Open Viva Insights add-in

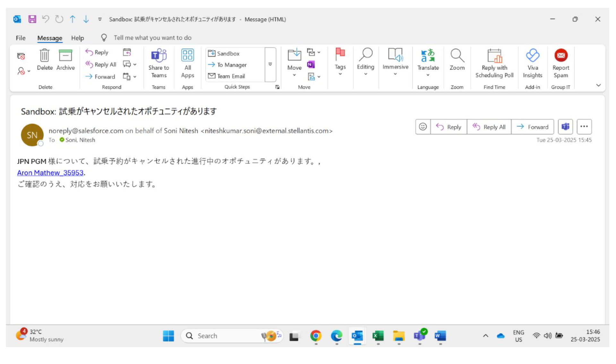(x=533, y=56)
